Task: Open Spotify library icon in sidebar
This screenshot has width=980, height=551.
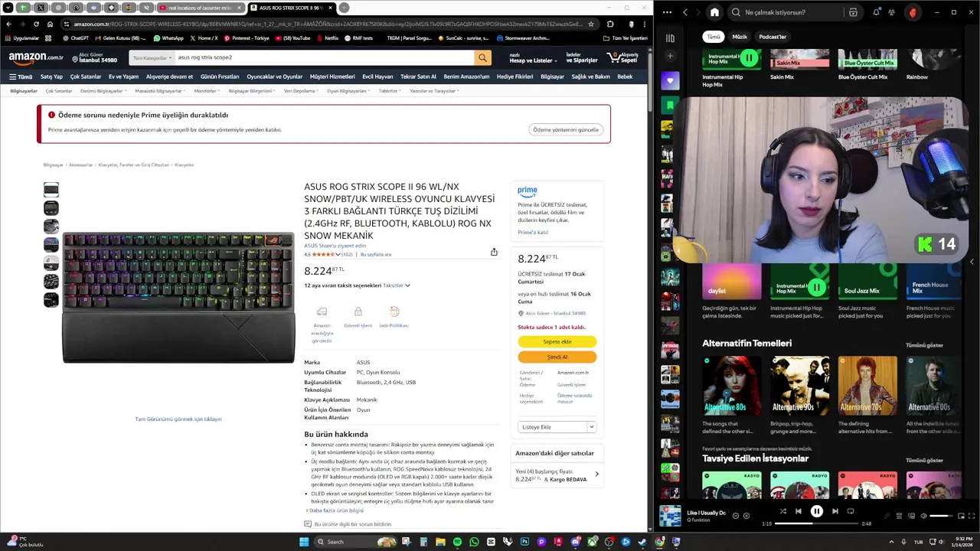Action: (x=670, y=37)
